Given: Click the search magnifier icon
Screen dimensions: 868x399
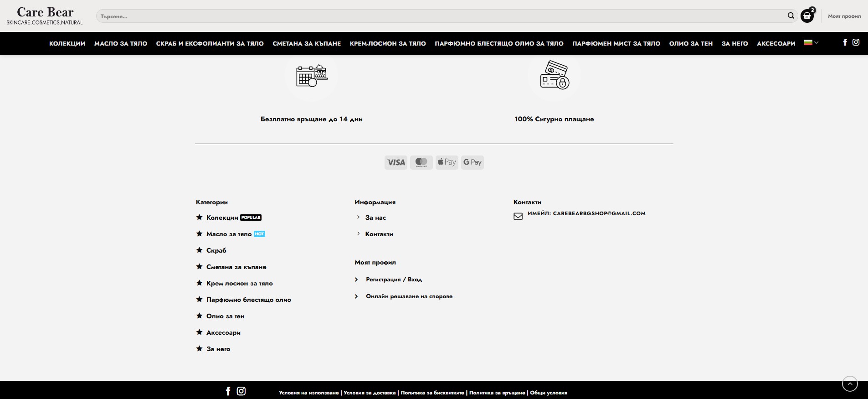Looking at the screenshot, I should tap(791, 16).
